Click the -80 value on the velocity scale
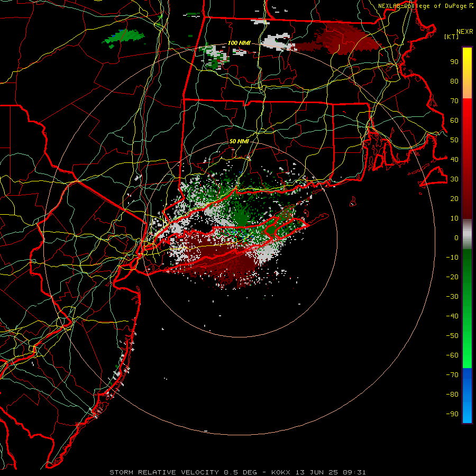Image resolution: width=476 pixels, height=476 pixels. tap(452, 395)
